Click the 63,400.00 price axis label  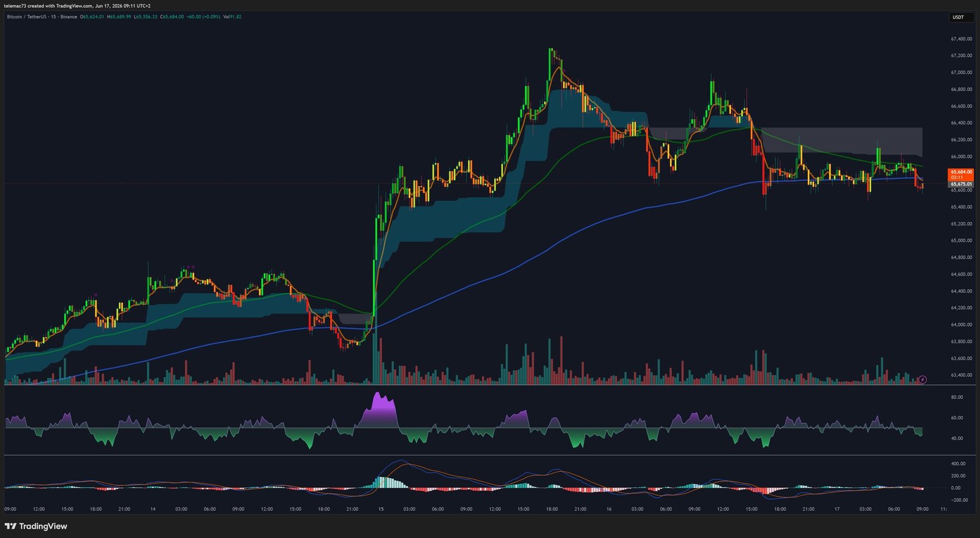point(961,375)
